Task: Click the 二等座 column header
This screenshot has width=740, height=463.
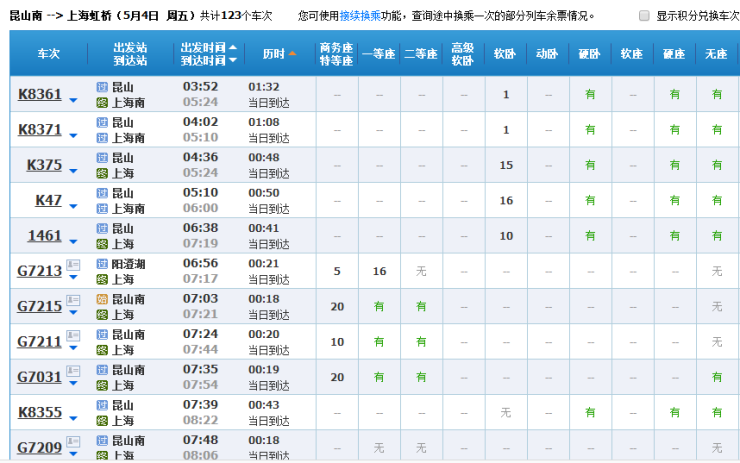Action: point(421,54)
